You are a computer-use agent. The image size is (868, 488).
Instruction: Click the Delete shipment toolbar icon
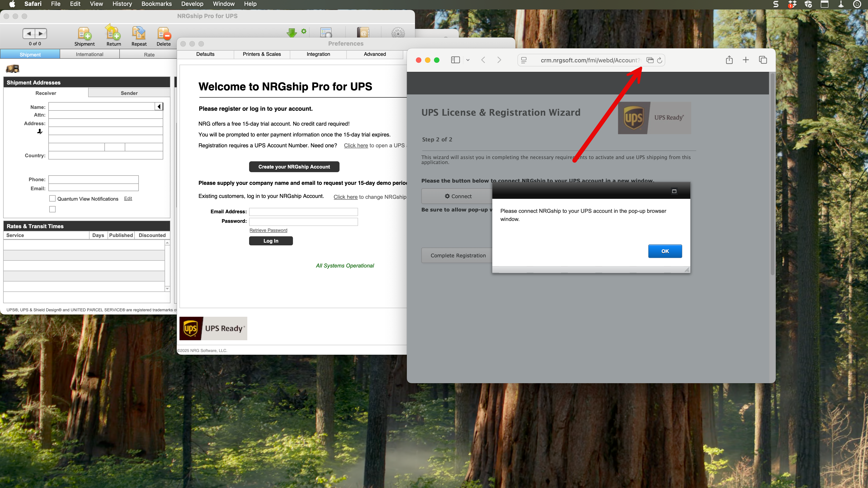[164, 34]
